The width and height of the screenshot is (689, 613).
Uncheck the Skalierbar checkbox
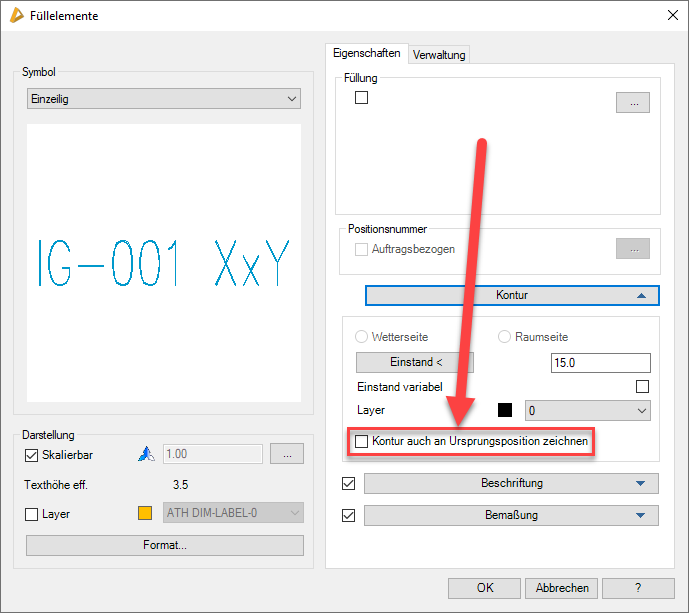click(x=31, y=454)
